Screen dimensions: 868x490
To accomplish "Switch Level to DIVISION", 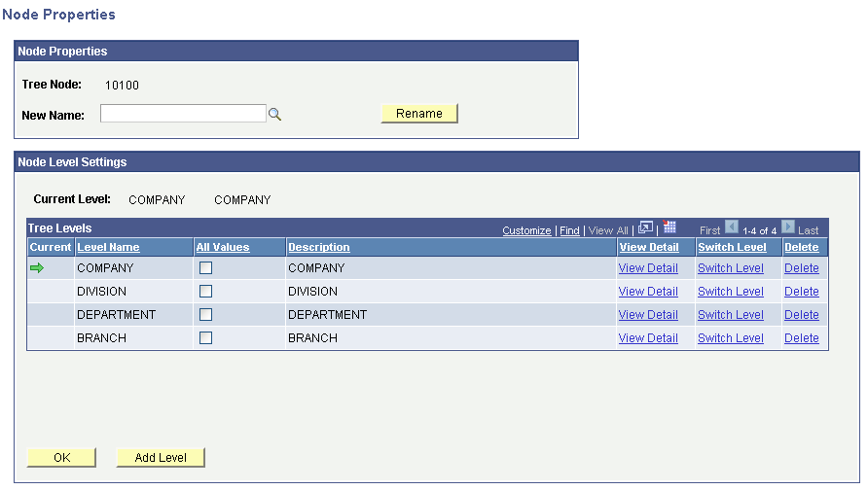I will (730, 292).
